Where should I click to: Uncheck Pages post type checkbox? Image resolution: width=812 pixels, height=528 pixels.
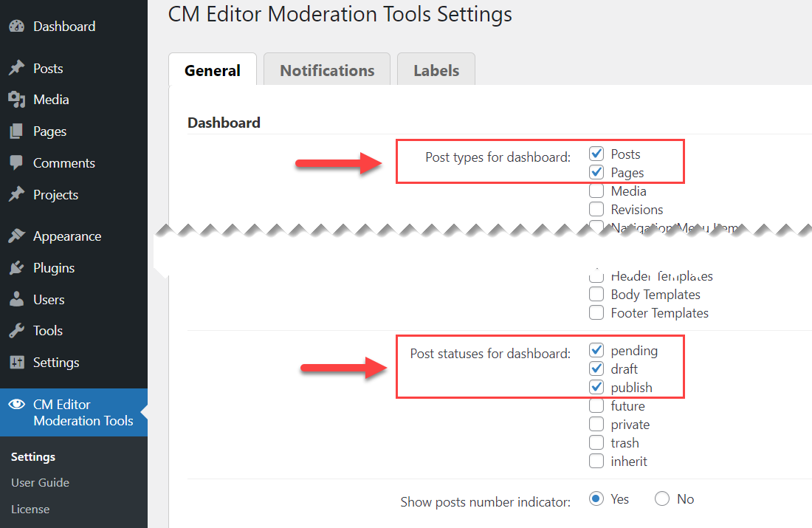pos(596,172)
